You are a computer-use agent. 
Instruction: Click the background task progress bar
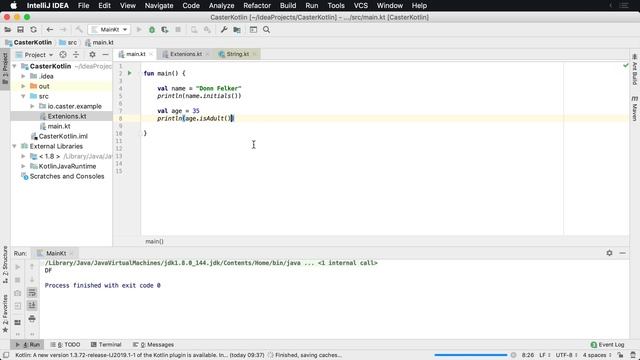pyautogui.click(x=471, y=355)
